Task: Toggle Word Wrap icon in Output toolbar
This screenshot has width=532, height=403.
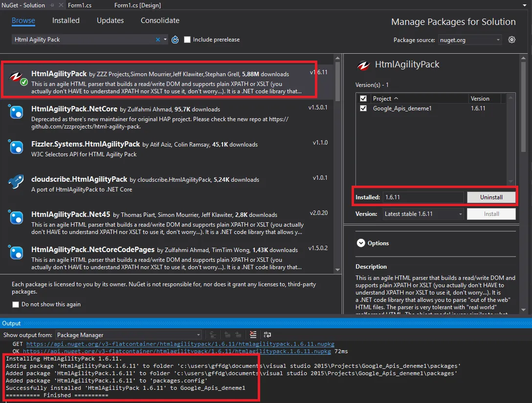Action: 267,335
